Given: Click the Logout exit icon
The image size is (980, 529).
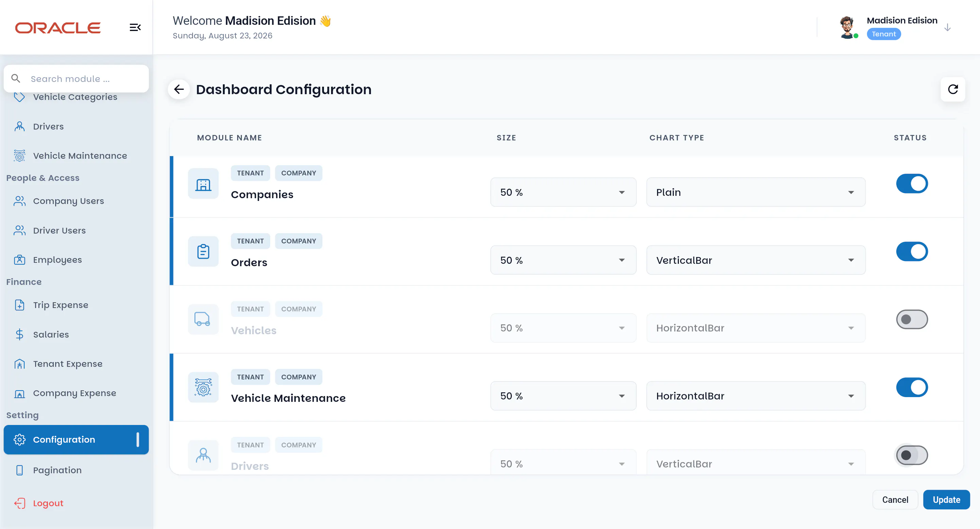Looking at the screenshot, I should point(19,503).
